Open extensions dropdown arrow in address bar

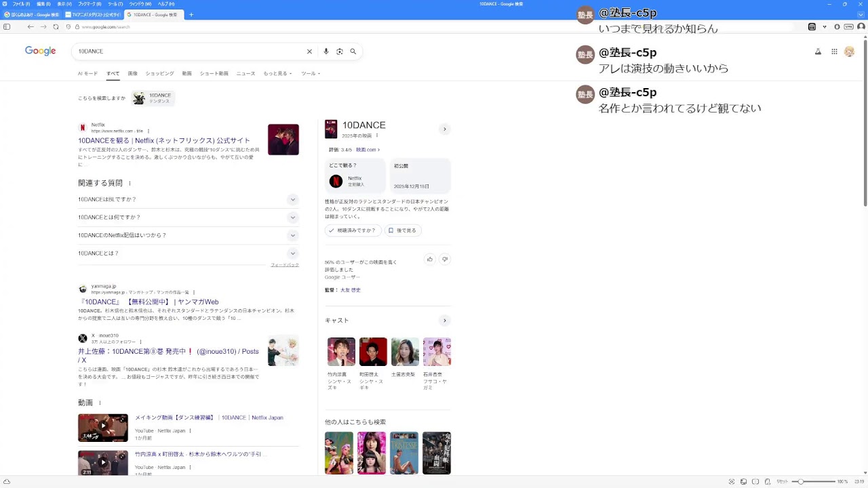pyautogui.click(x=825, y=26)
